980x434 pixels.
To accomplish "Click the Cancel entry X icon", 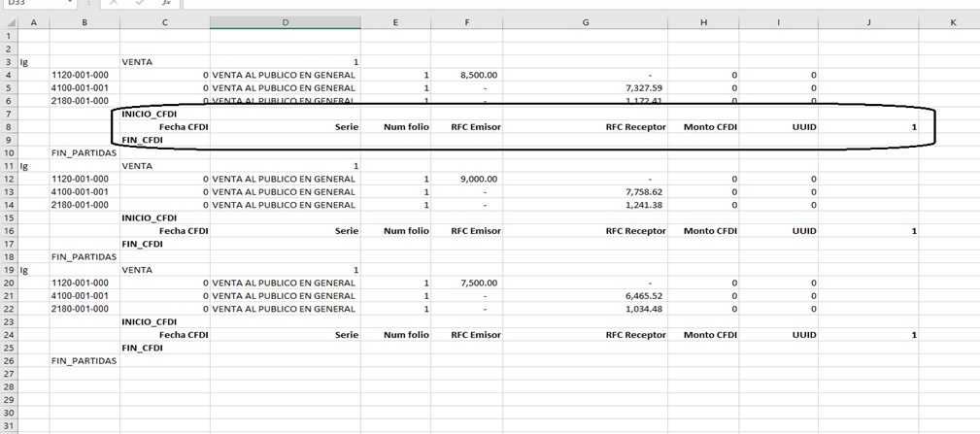I will tap(114, 3).
